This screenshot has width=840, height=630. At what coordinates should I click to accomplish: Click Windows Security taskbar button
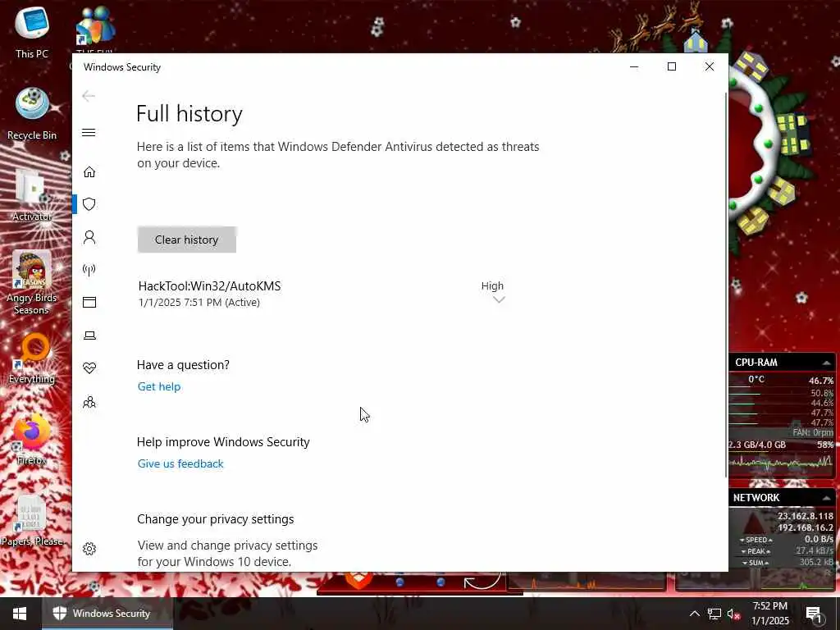(107, 614)
